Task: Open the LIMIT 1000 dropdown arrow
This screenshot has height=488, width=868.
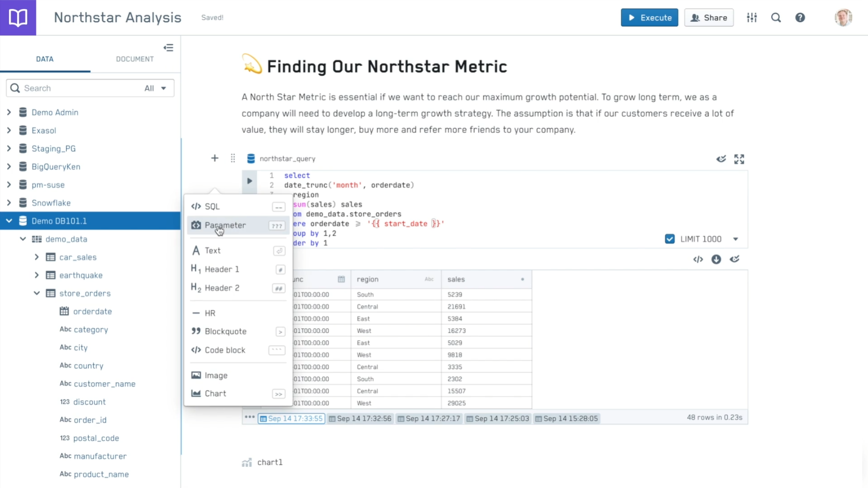Action: tap(736, 239)
